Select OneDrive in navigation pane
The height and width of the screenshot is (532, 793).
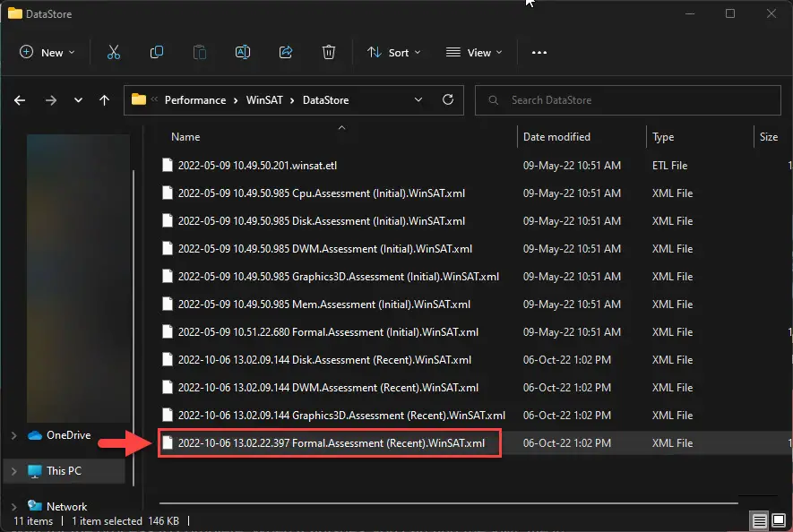point(68,435)
